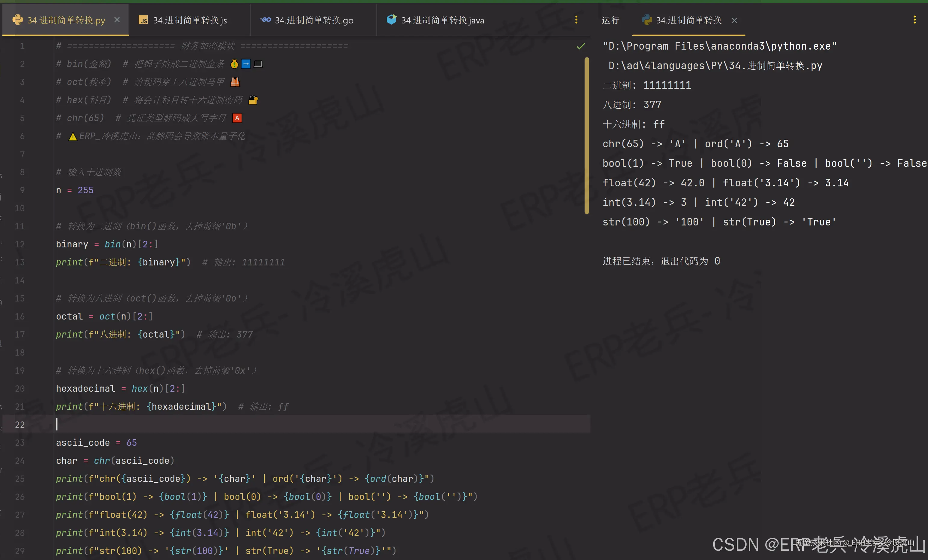Open editor tabs more options menu

pos(576,20)
